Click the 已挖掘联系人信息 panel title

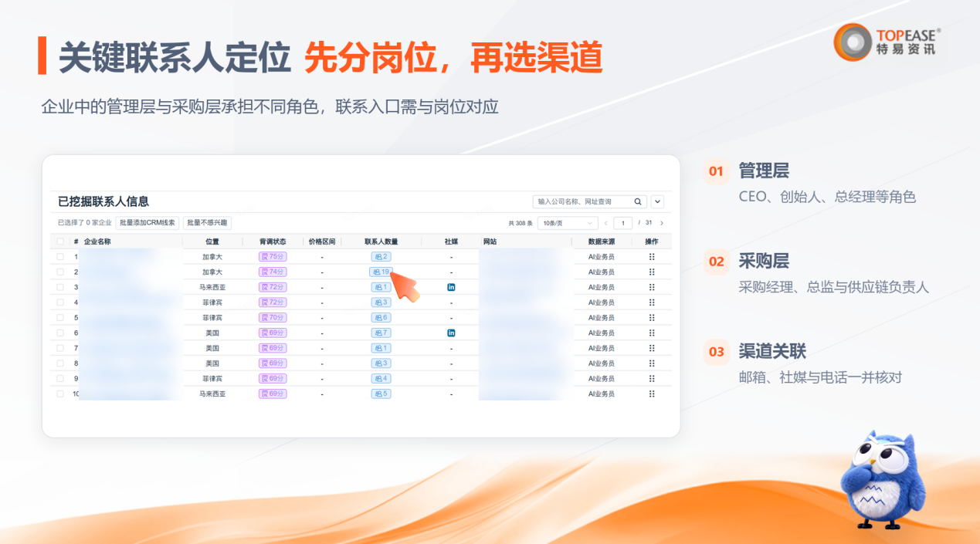point(103,201)
